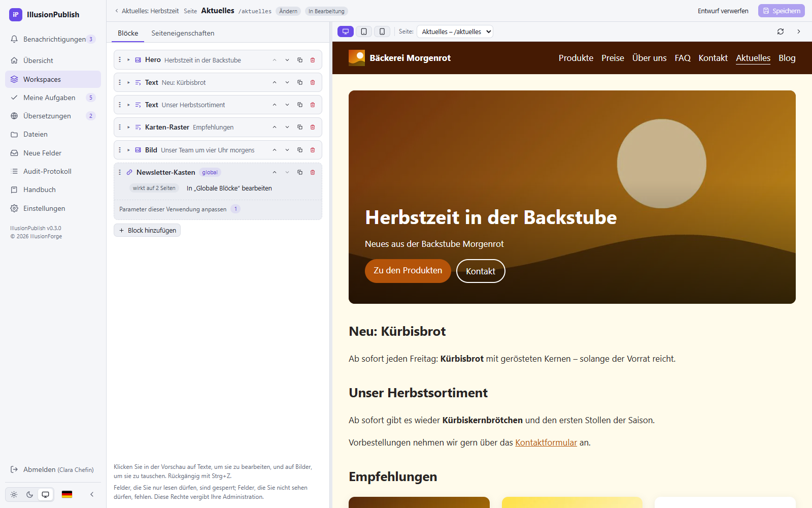
Task: Select the light theme sun icon
Action: pyautogui.click(x=14, y=494)
